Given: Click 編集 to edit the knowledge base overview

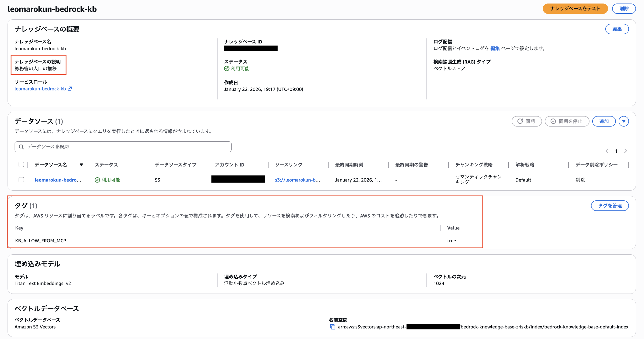Looking at the screenshot, I should [x=617, y=29].
